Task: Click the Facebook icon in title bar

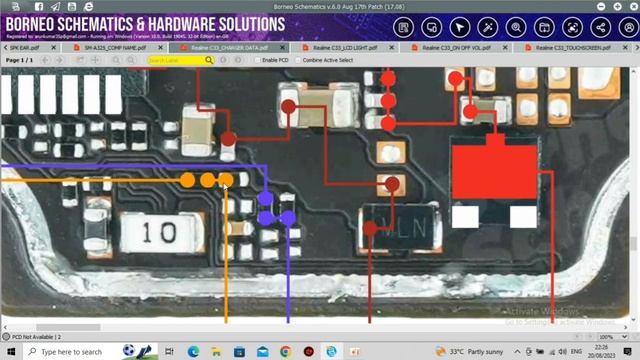Action: click(x=39, y=6)
